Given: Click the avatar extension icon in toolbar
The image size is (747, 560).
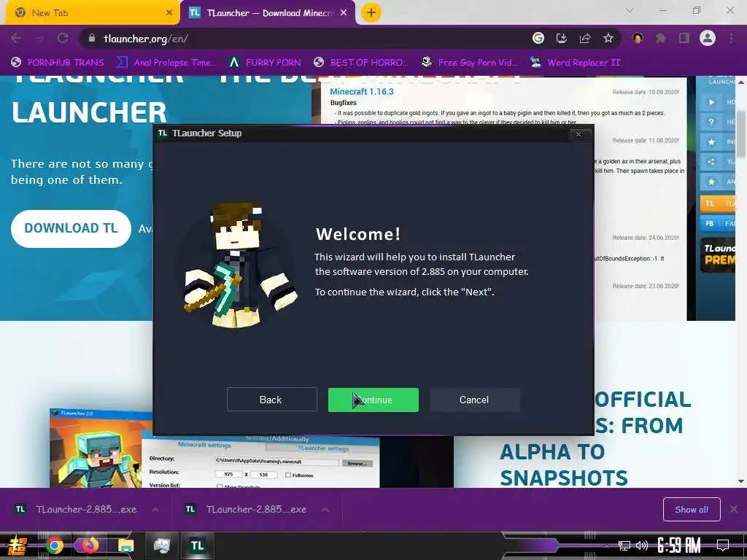Looking at the screenshot, I should pyautogui.click(x=638, y=38).
